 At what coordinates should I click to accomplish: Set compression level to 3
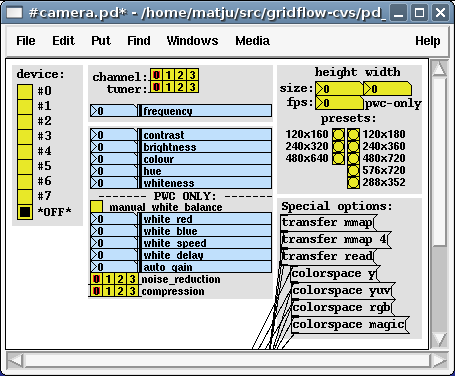[132, 291]
